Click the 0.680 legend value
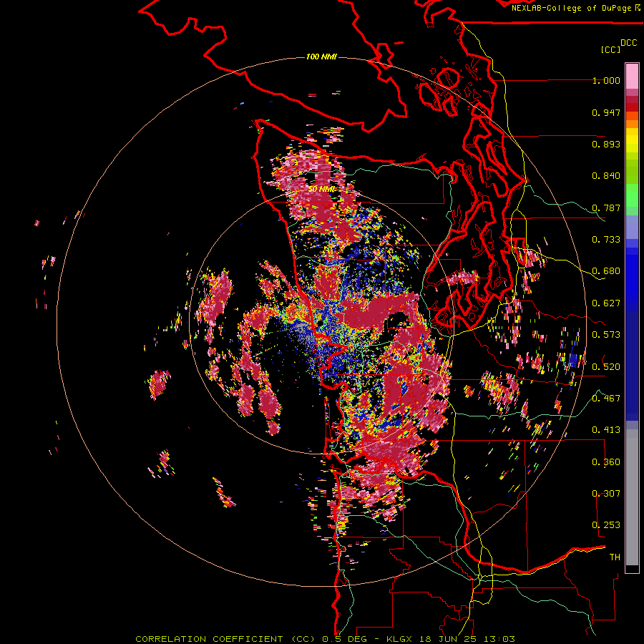 pos(606,271)
